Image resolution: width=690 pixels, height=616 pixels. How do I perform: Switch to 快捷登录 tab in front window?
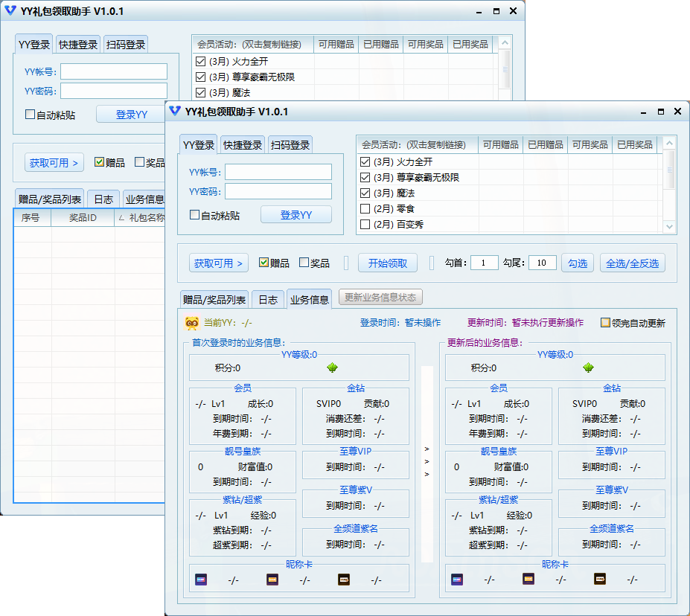tap(243, 144)
